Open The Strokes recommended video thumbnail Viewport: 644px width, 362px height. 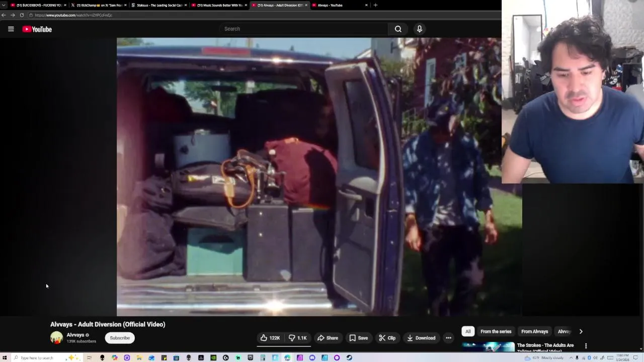488,346
